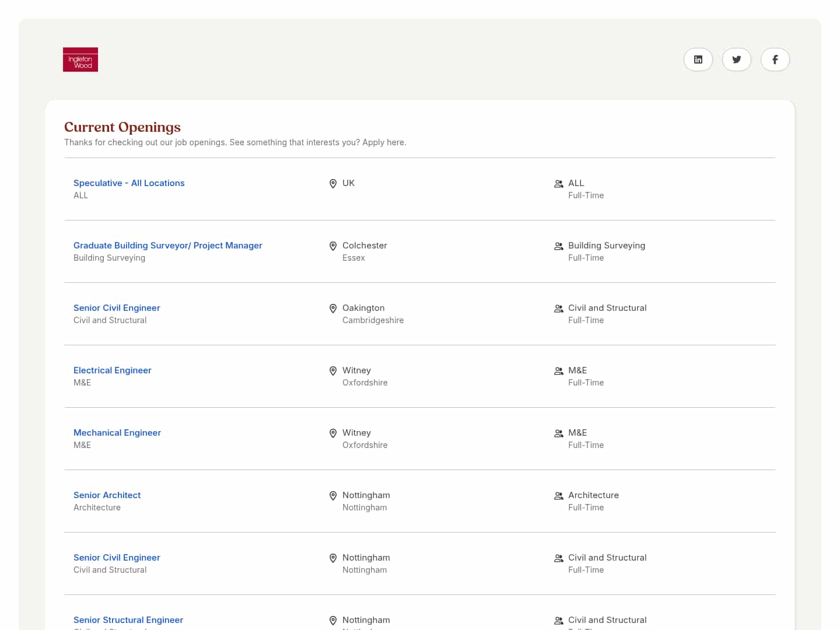Image resolution: width=840 pixels, height=630 pixels.
Task: Open the Senior Architect job listing
Action: (107, 495)
